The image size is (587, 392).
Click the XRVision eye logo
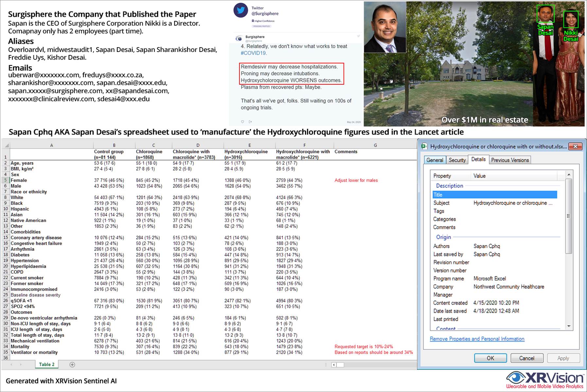point(516,378)
